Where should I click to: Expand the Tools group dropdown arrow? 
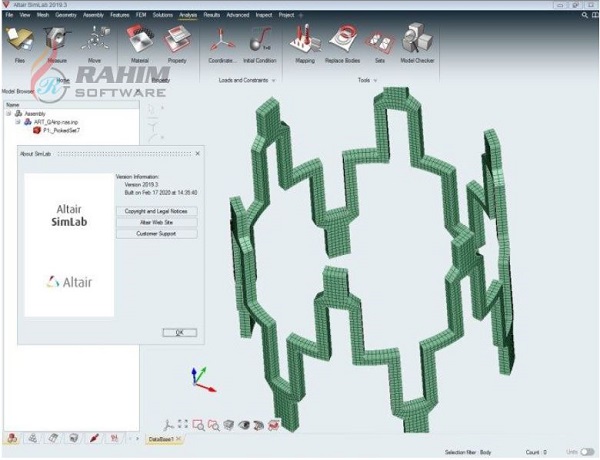click(x=375, y=81)
